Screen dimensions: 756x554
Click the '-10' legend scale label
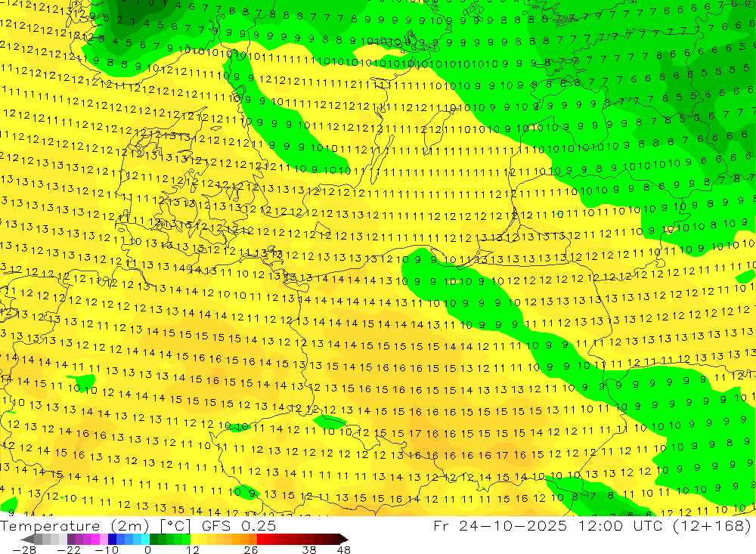click(107, 550)
